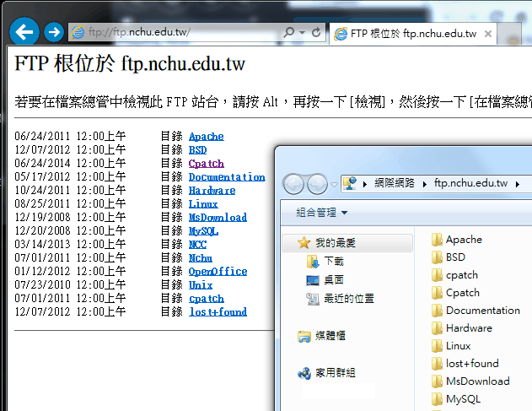Open 媒體櫃 in Explorer sidebar

(330, 336)
